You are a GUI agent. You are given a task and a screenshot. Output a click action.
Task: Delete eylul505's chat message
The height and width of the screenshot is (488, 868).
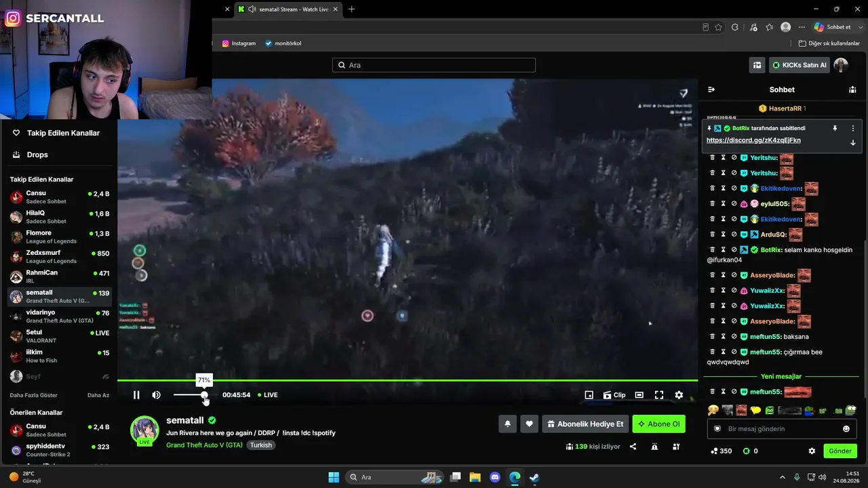[712, 204]
